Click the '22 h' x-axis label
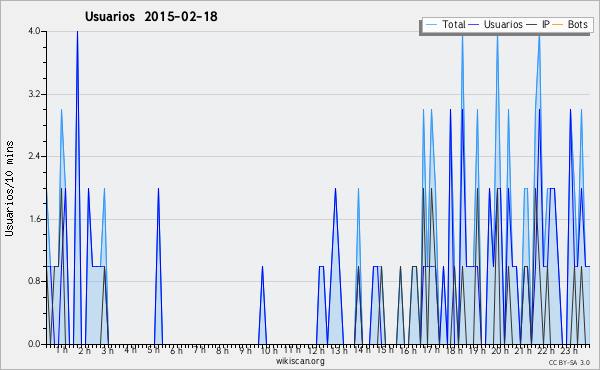This screenshot has height=370, width=600. (x=546, y=350)
